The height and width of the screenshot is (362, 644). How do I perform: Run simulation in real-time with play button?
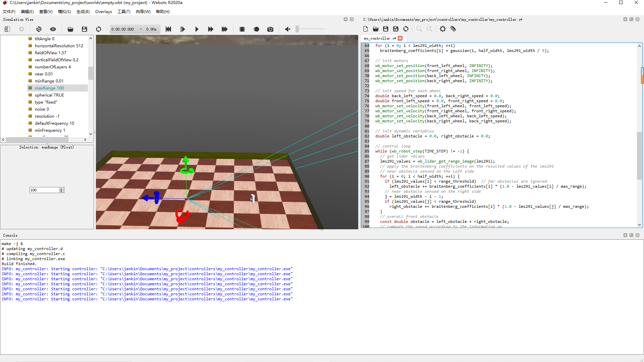(x=197, y=29)
